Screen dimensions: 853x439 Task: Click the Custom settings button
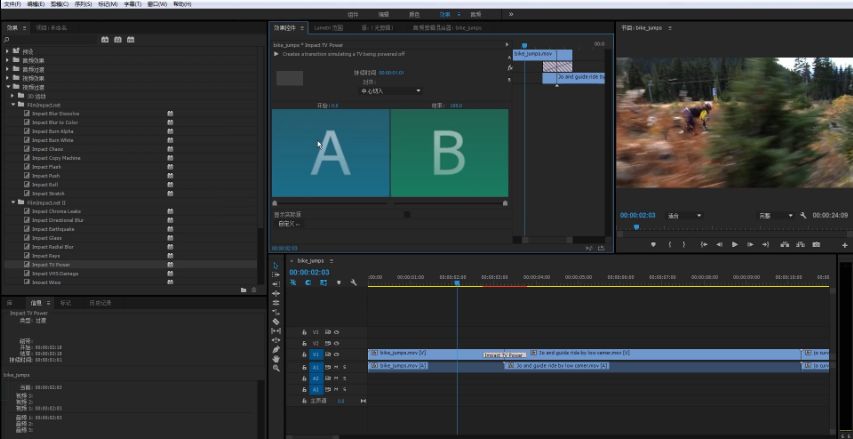click(x=288, y=224)
